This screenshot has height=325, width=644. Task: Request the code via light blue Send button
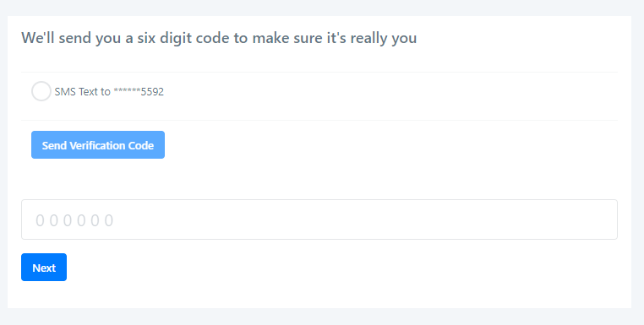(x=98, y=145)
